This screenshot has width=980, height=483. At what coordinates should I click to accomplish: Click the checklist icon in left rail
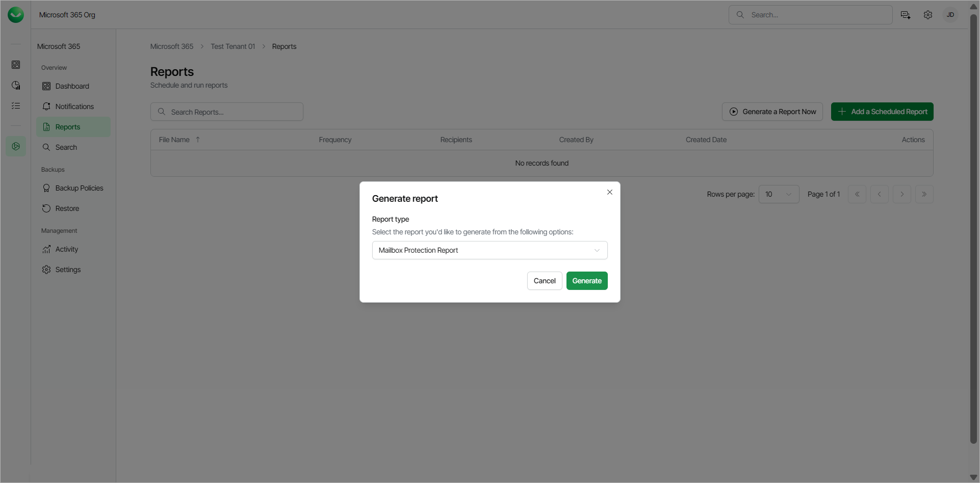click(16, 105)
